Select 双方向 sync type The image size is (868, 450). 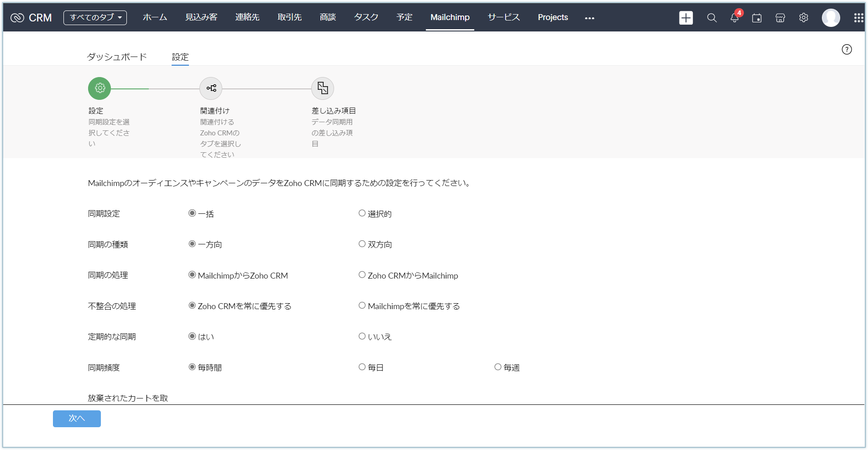click(362, 244)
